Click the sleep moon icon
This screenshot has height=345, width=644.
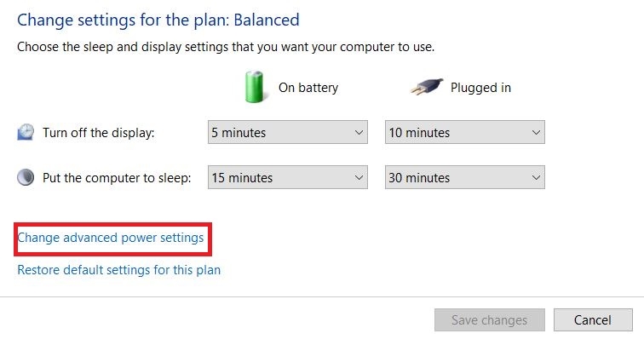(26, 177)
